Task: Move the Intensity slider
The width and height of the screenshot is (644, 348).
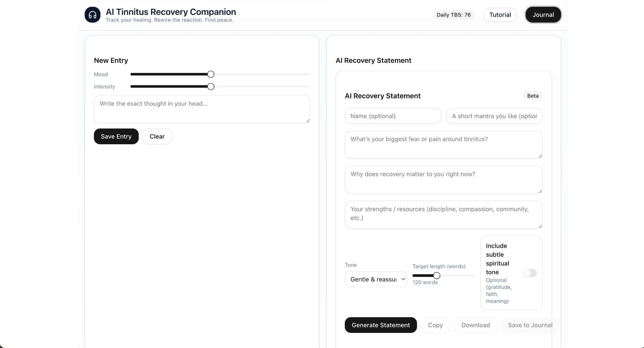Action: pos(210,86)
